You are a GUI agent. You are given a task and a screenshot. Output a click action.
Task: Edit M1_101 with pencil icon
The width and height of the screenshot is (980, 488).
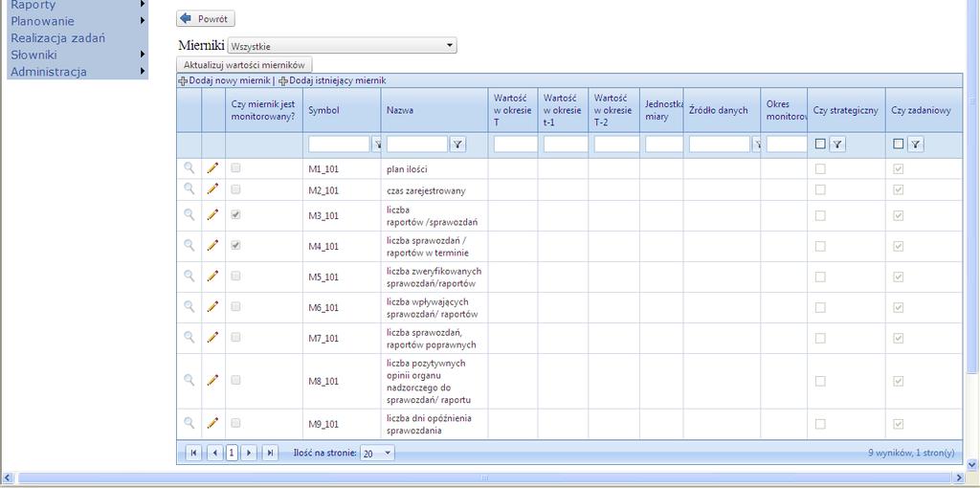pos(212,168)
